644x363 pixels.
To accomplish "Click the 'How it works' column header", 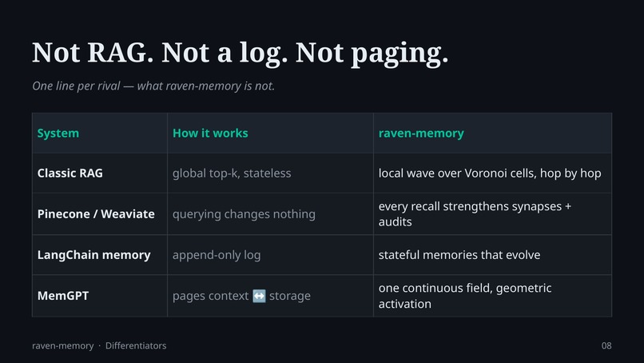I will [210, 134].
